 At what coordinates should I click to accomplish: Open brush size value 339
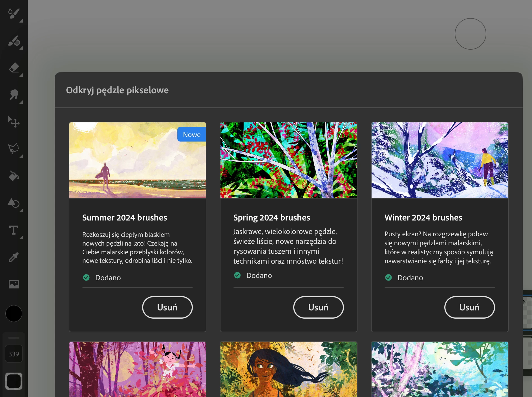coord(14,354)
